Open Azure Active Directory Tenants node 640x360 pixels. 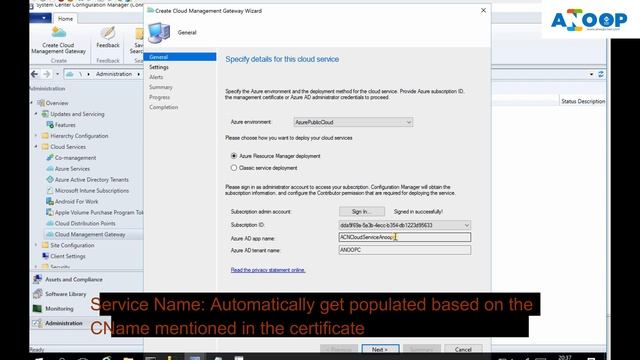[91, 180]
